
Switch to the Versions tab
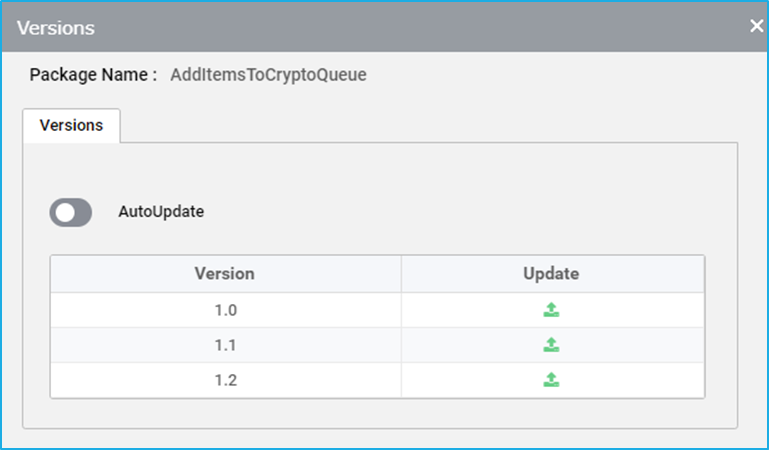pos(71,125)
